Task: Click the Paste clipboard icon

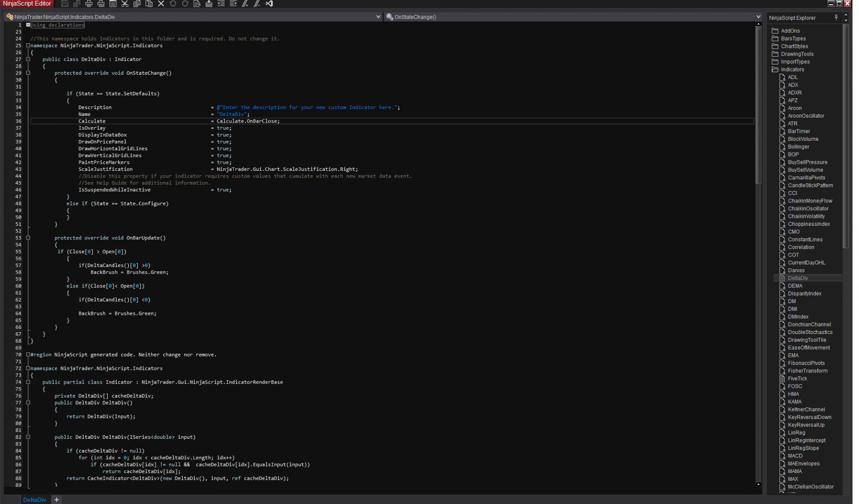Action: (x=149, y=4)
